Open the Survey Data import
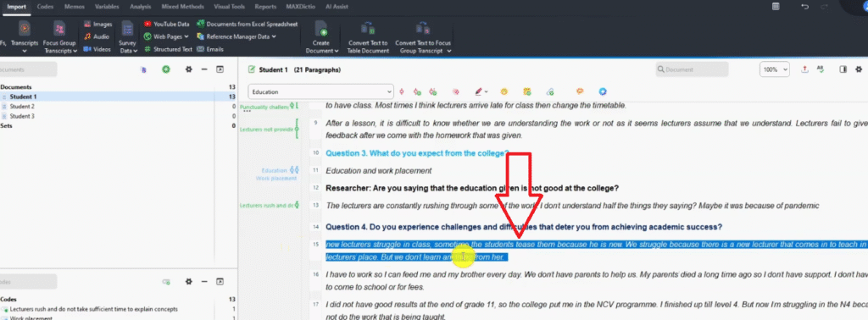The image size is (868, 320). point(128,37)
